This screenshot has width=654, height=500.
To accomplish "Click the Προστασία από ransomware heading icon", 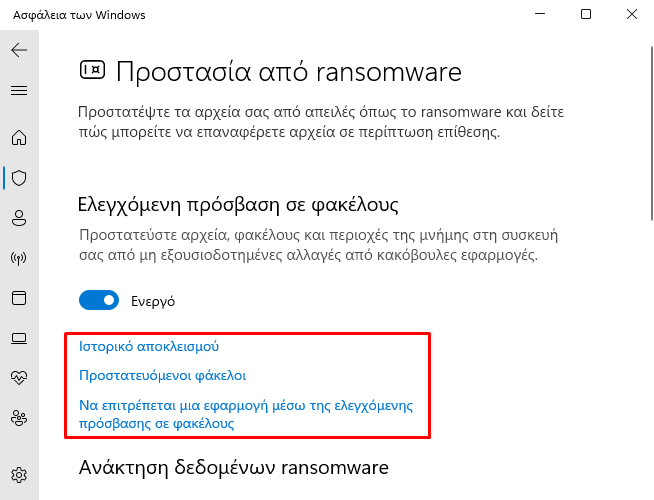I will 92,70.
